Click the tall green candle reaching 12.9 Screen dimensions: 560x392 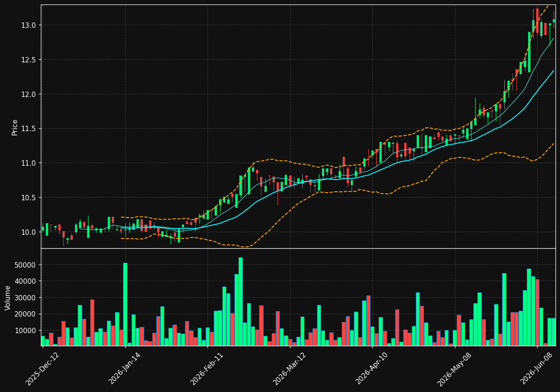pyautogui.click(x=529, y=52)
